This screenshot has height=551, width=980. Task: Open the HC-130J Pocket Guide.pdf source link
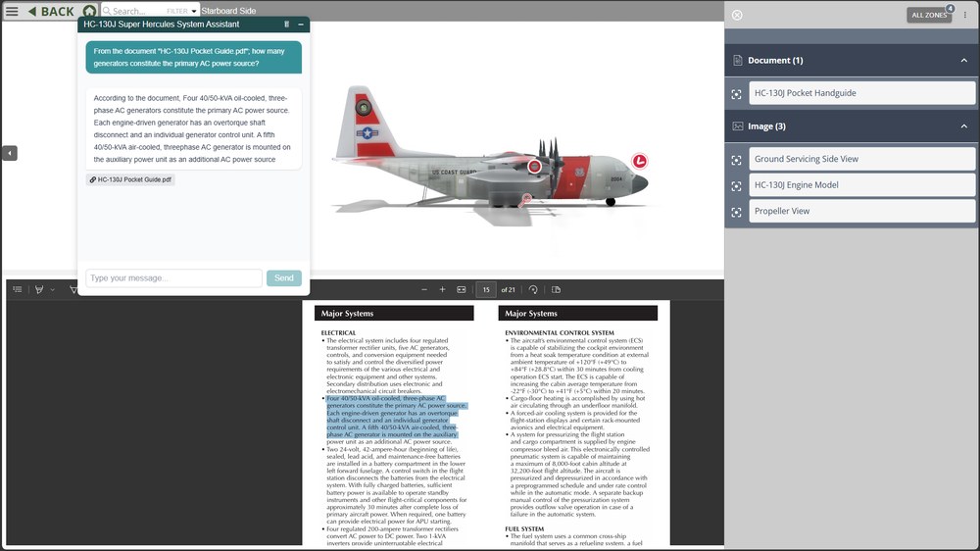pyautogui.click(x=130, y=179)
